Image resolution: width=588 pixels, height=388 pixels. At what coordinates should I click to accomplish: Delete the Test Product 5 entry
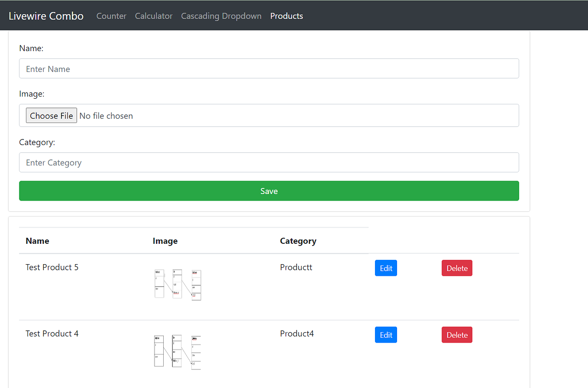[457, 268]
